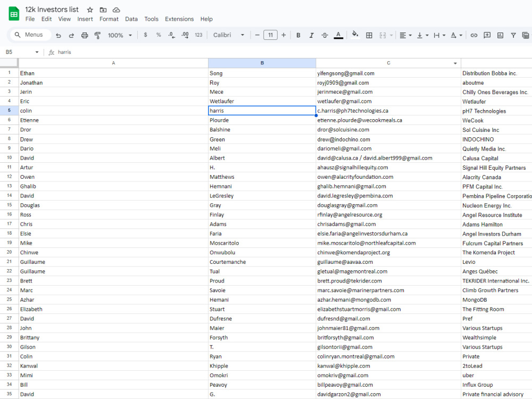Open column C header dropdown arrow
The image size is (532, 399).
coord(455,63)
